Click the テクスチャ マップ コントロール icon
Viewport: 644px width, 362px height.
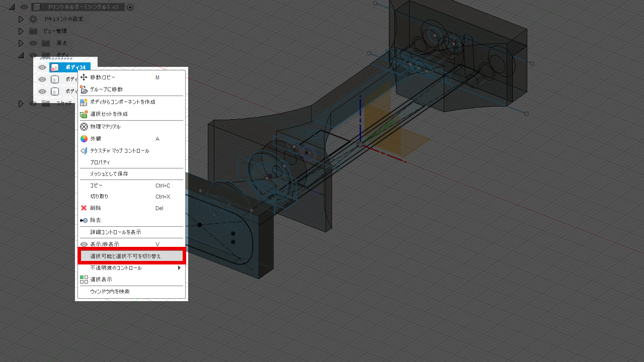pyautogui.click(x=84, y=151)
